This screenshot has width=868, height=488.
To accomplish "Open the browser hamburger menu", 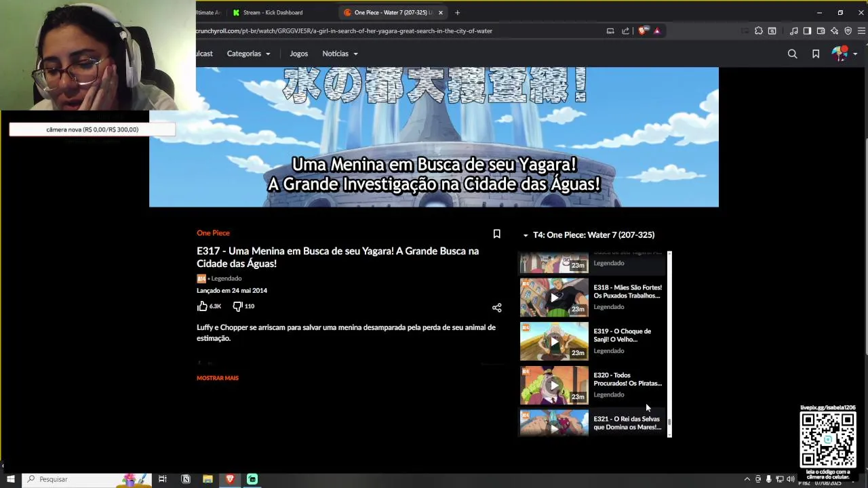I will pos(861,30).
